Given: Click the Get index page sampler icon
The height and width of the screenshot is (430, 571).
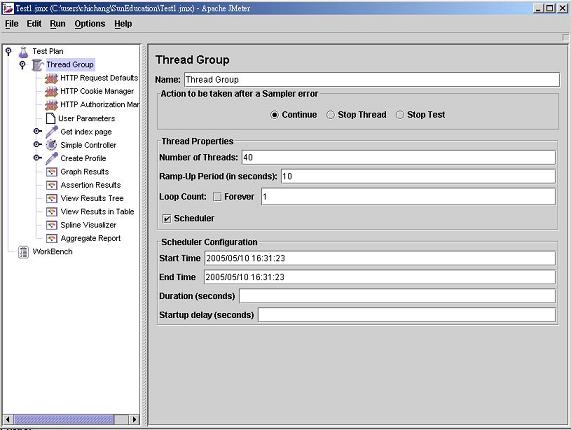Looking at the screenshot, I should coord(51,132).
